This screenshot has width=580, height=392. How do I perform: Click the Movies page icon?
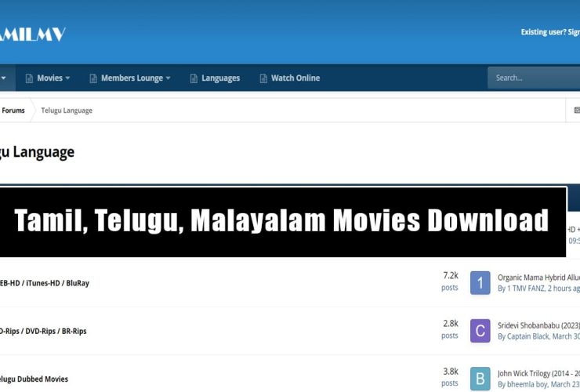point(29,78)
